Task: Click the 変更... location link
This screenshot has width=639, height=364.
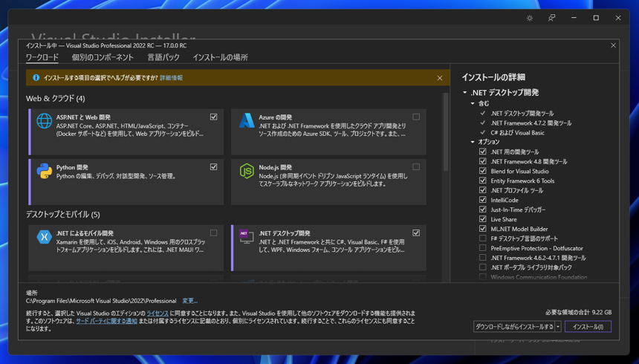Action: pyautogui.click(x=190, y=301)
